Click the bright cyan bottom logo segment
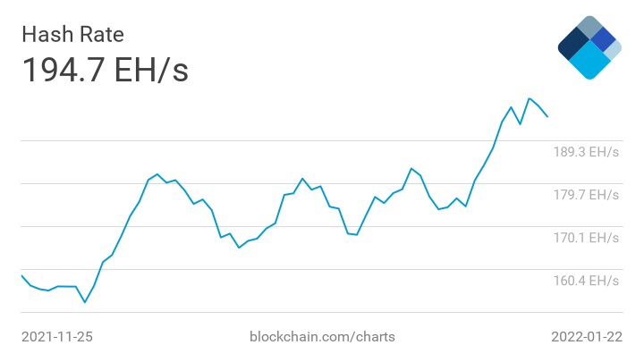644x362 pixels. point(589,61)
